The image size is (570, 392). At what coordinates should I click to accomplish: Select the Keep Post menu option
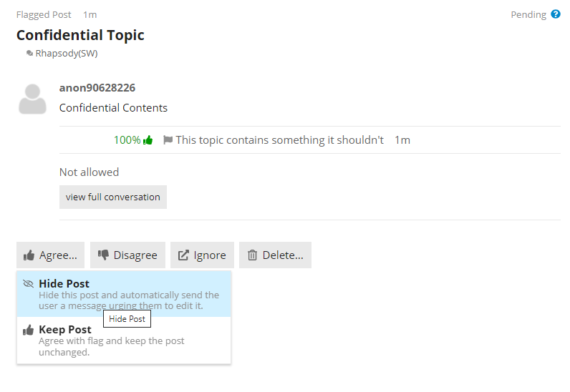(124, 340)
